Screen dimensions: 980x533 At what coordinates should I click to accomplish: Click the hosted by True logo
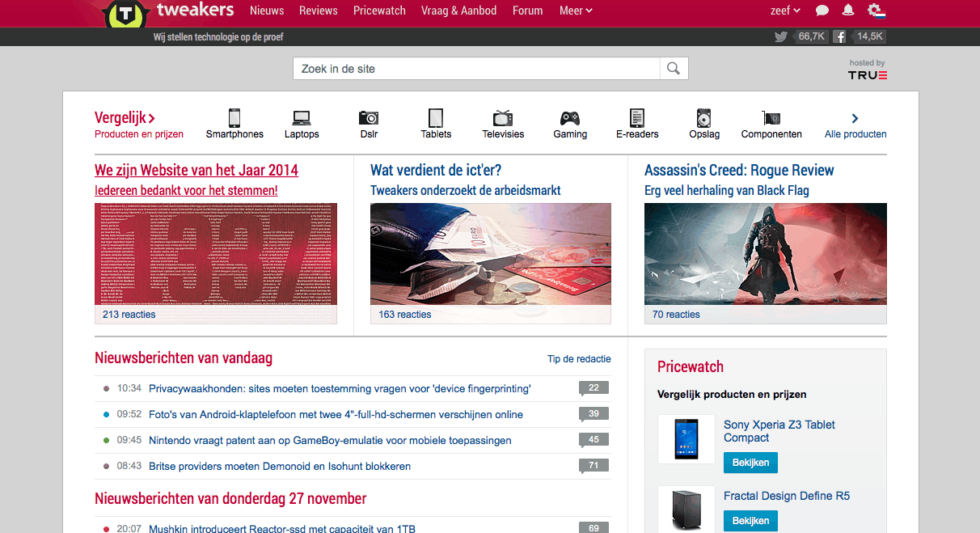pyautogui.click(x=867, y=70)
